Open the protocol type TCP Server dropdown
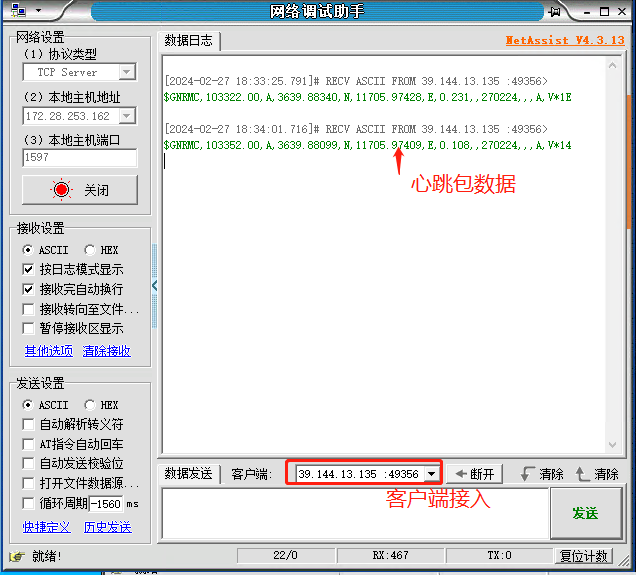This screenshot has width=636, height=575. click(x=127, y=72)
